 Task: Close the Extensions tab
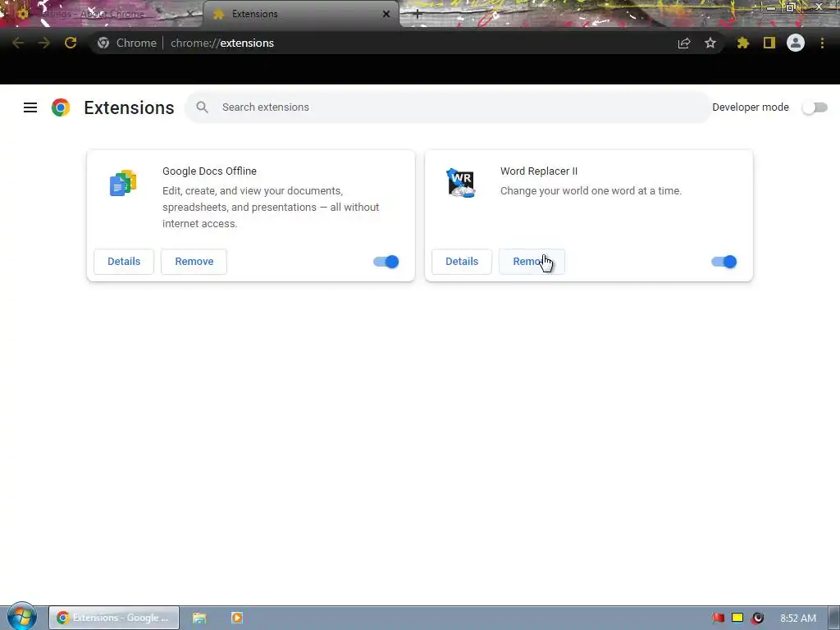click(386, 14)
